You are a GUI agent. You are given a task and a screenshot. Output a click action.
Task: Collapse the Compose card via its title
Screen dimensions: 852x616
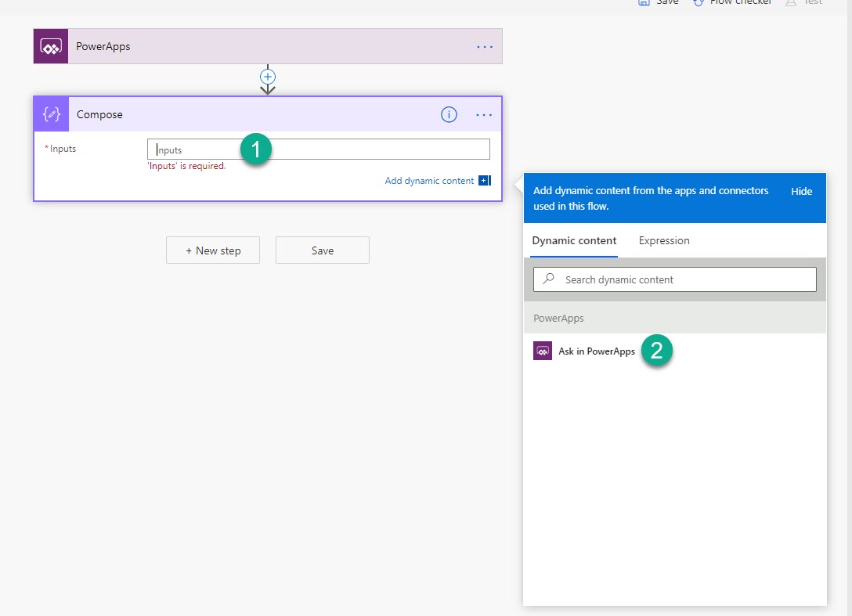point(100,115)
